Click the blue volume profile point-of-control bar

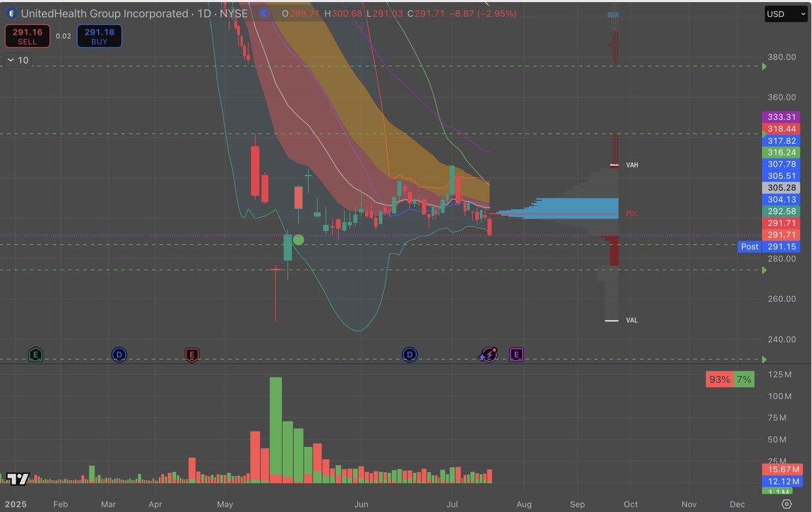tap(559, 208)
